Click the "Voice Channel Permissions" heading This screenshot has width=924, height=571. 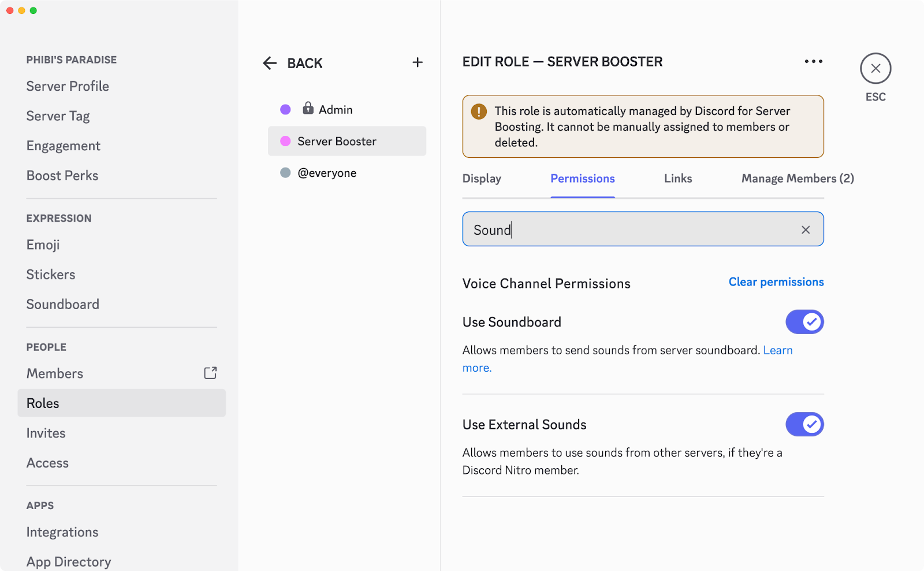pos(546,284)
